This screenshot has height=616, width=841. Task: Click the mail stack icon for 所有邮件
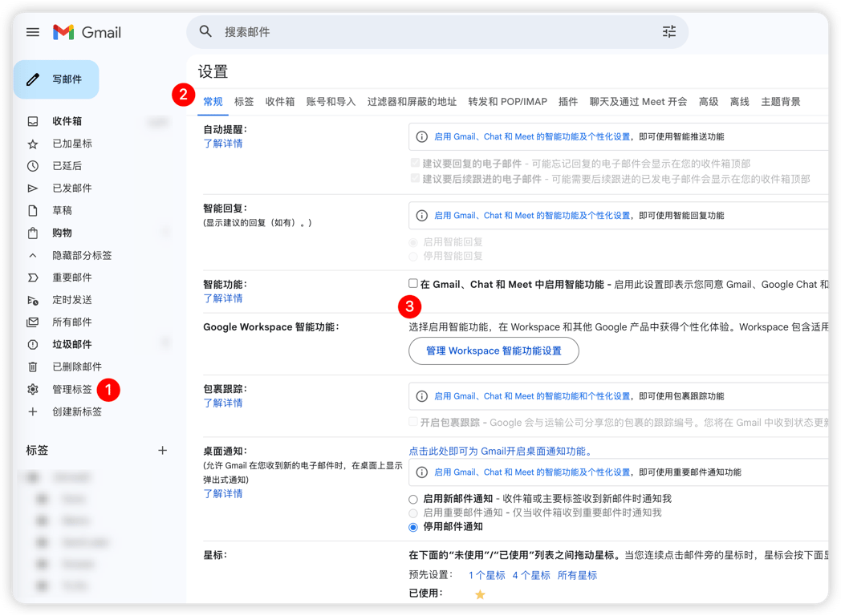click(33, 322)
